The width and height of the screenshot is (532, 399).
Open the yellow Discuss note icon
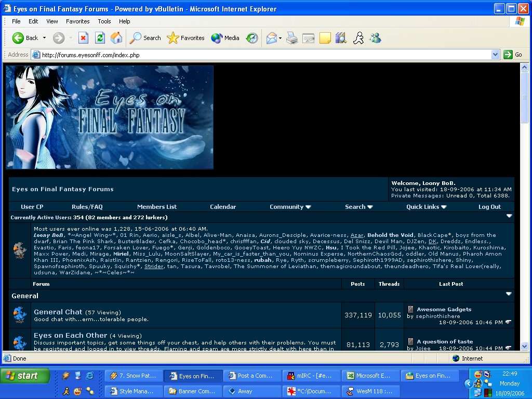point(325,38)
